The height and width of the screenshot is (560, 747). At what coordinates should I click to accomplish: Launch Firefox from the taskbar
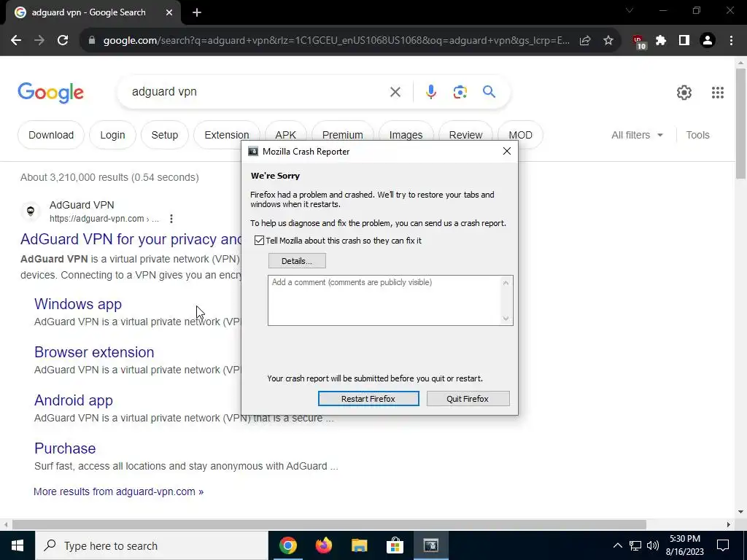coord(323,545)
